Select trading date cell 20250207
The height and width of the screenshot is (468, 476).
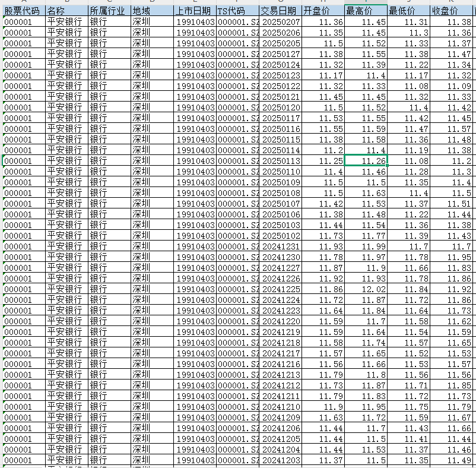281,22
